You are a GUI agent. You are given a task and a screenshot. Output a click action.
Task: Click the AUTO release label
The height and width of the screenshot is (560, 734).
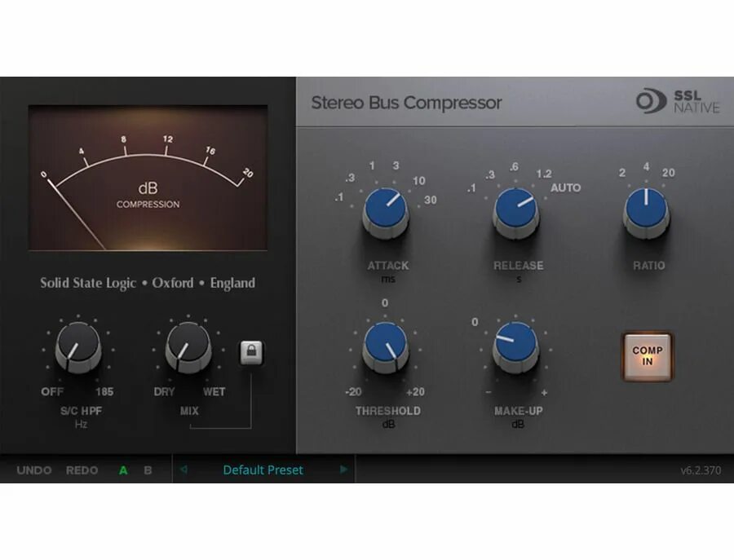point(565,188)
